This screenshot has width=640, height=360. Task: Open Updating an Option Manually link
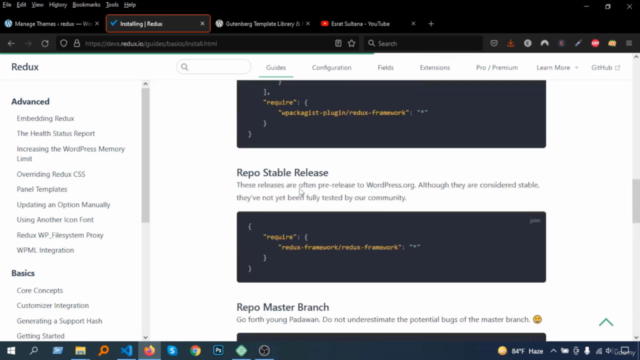point(63,204)
